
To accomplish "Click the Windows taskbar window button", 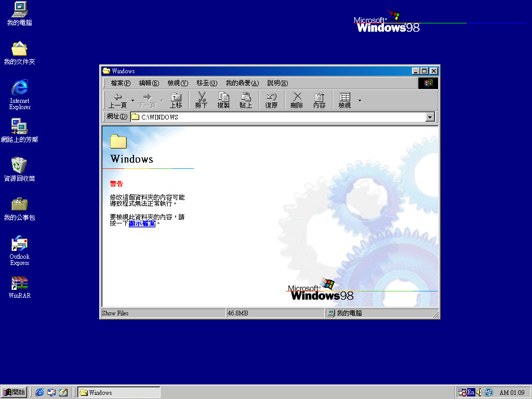I will pos(119,392).
